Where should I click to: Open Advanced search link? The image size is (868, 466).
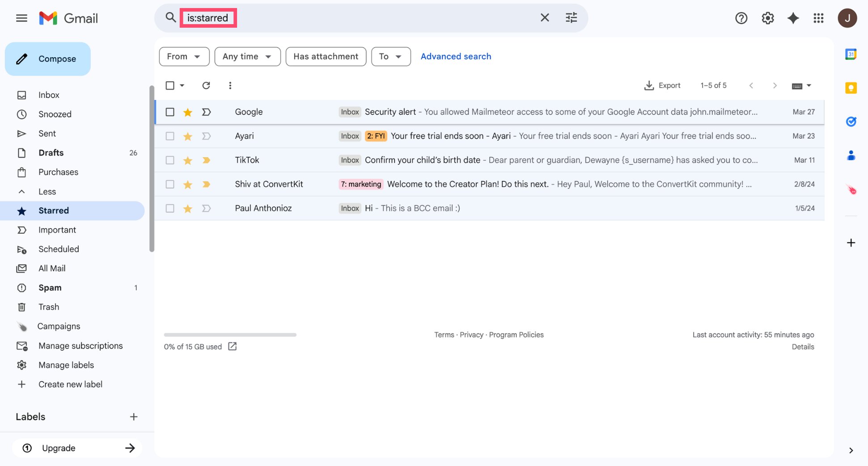tap(456, 56)
